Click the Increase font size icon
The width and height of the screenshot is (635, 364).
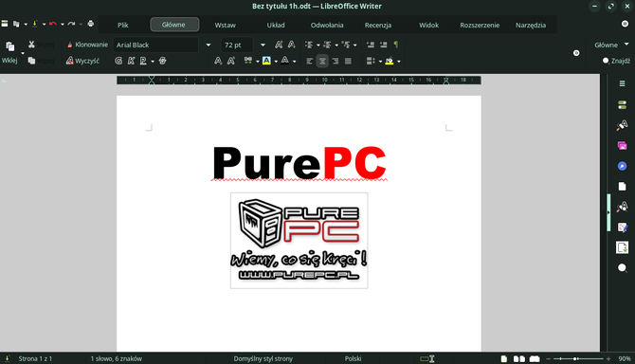coord(279,45)
